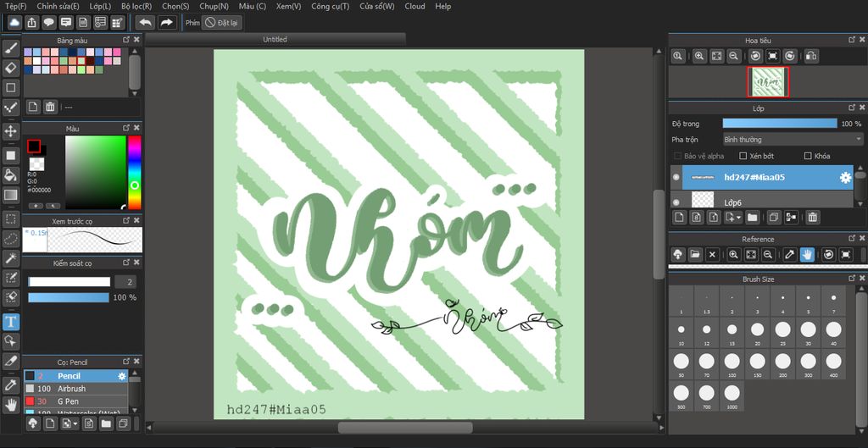Open the Lớp(L) menu

click(x=100, y=6)
